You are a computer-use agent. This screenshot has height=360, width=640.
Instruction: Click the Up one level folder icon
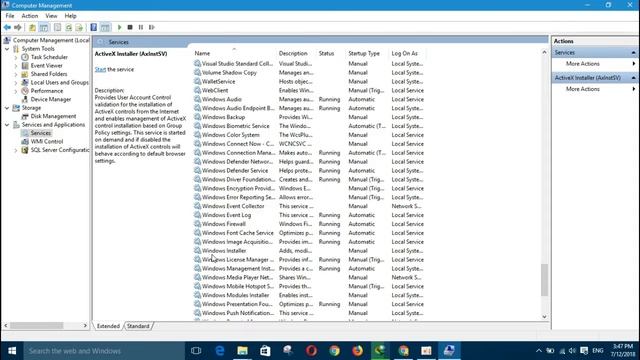[32, 27]
